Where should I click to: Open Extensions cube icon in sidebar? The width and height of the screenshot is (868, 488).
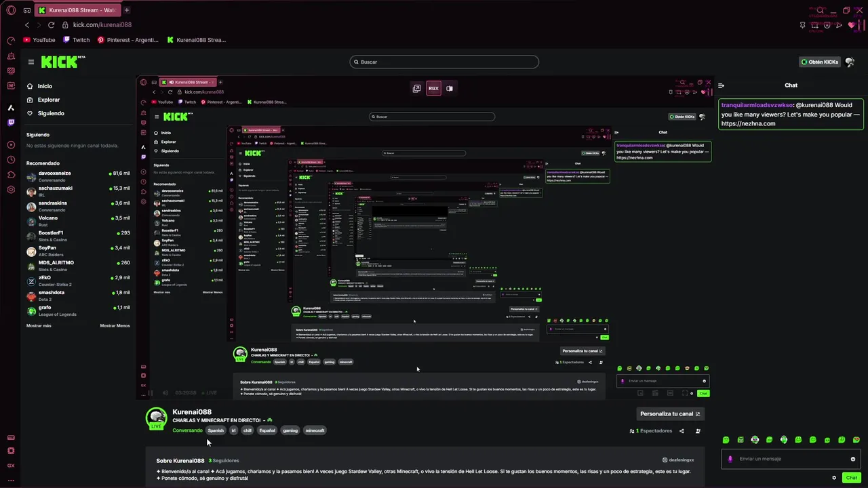[x=11, y=175]
